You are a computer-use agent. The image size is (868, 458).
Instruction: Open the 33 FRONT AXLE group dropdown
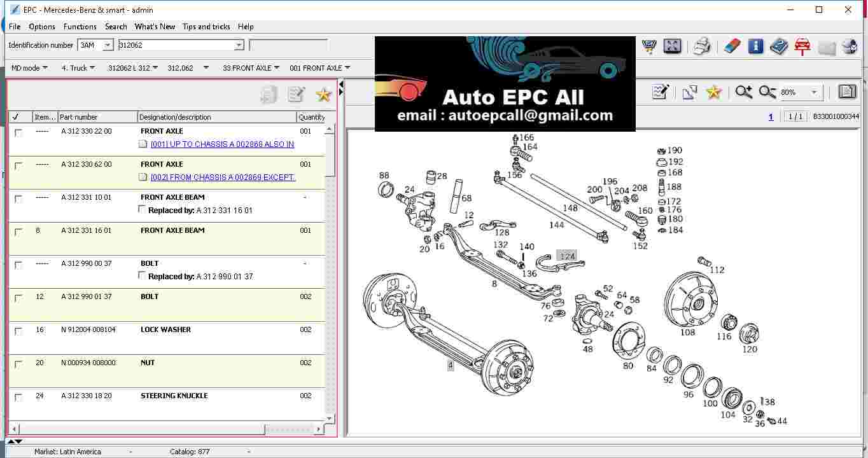251,68
